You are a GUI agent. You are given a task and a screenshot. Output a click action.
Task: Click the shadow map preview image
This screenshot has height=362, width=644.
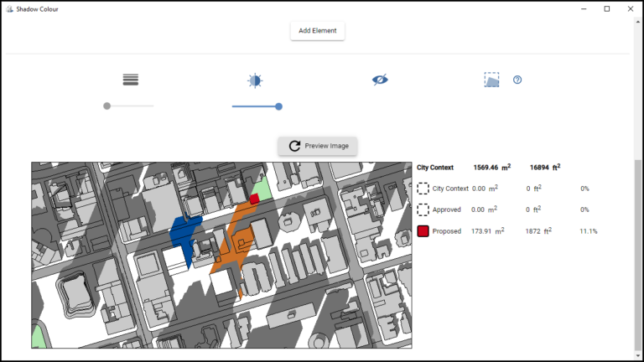221,256
